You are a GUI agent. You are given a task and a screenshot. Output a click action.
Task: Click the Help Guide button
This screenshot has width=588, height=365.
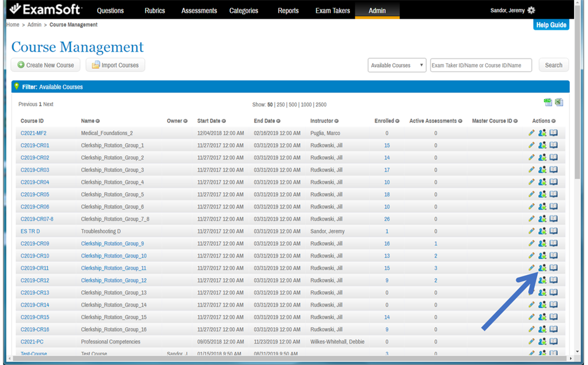(551, 25)
